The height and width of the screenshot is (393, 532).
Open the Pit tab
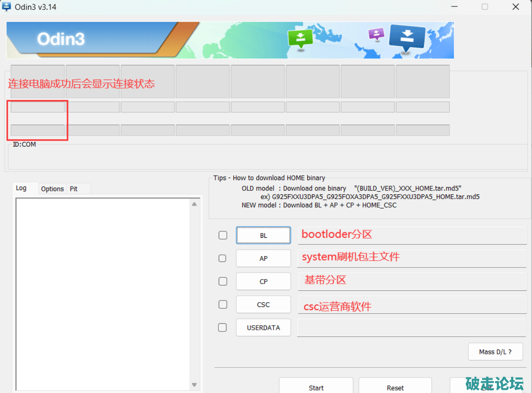pyautogui.click(x=74, y=189)
